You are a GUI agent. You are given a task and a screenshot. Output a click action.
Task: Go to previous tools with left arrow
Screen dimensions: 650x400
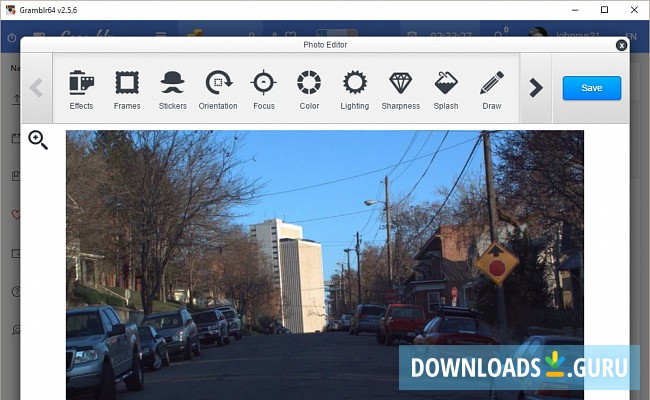36,88
